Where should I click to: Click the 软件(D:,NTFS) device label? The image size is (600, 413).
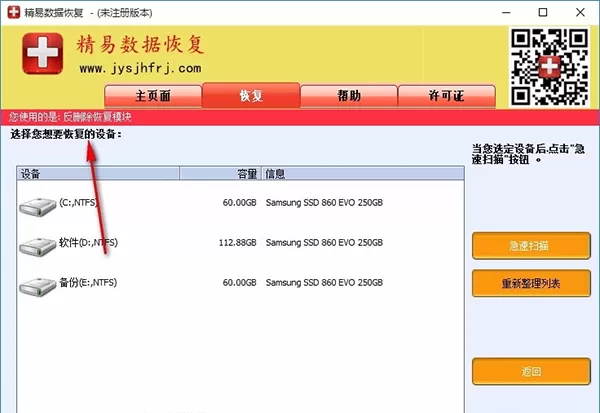pyautogui.click(x=88, y=242)
